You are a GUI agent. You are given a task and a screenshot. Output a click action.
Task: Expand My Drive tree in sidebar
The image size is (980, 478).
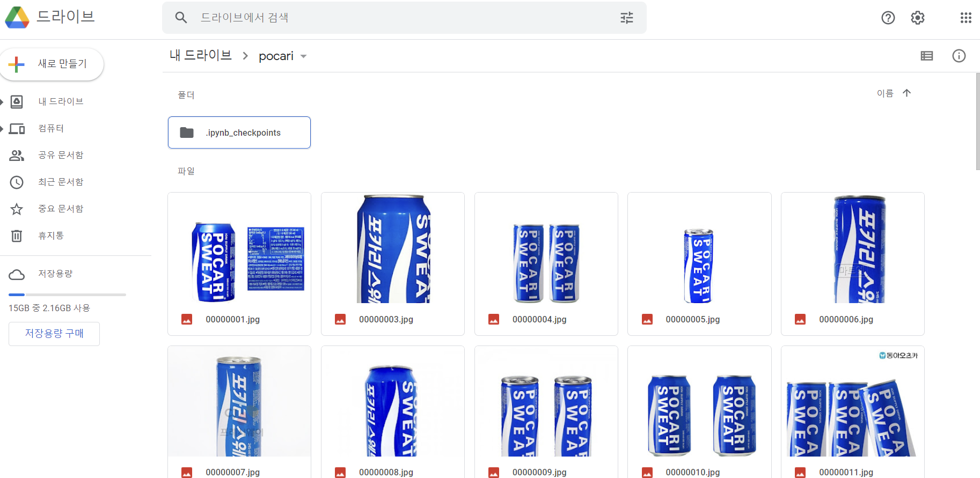click(x=2, y=101)
